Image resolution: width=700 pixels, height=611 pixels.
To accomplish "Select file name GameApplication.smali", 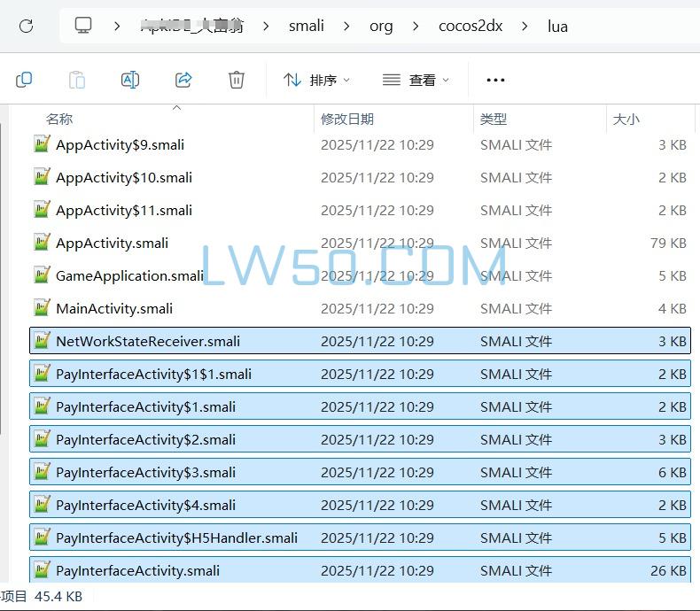I will tap(130, 276).
